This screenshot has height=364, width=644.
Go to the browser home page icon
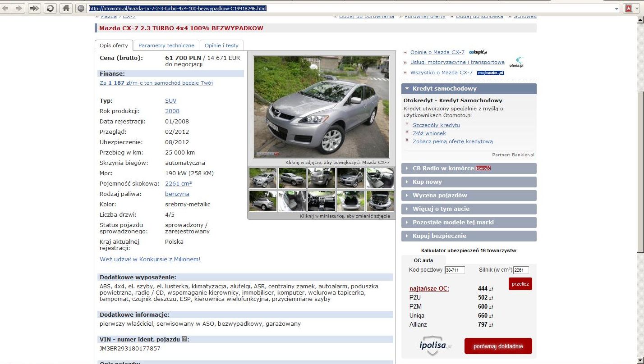pyautogui.click(x=66, y=8)
